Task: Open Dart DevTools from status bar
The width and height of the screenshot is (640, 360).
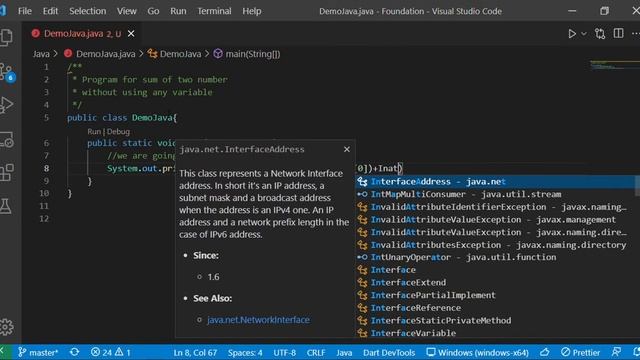Action: click(389, 352)
